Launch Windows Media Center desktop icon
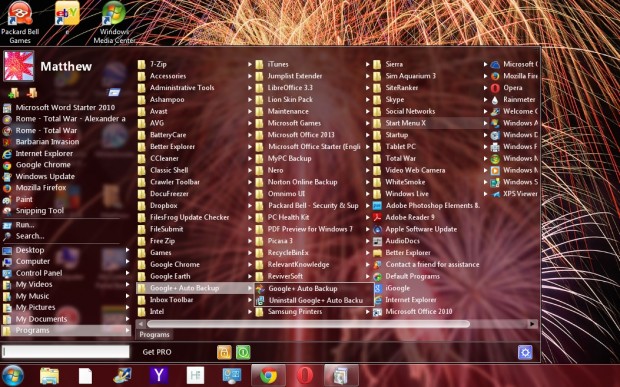 (114, 23)
